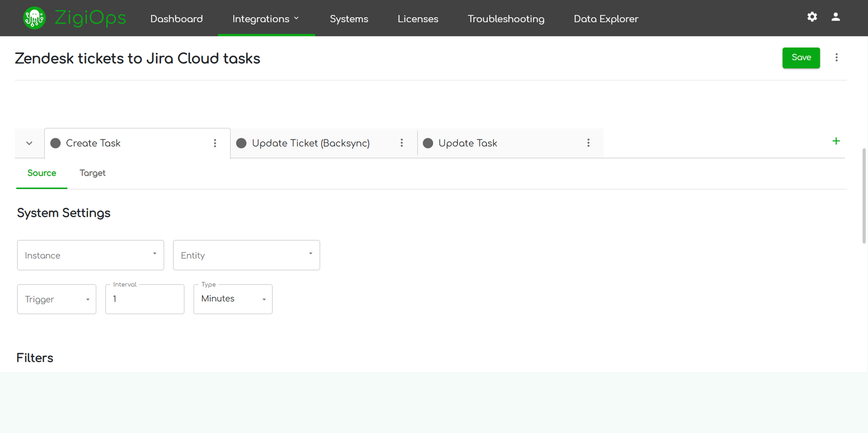868x433 pixels.
Task: Expand the Integrations menu
Action: pyautogui.click(x=266, y=19)
